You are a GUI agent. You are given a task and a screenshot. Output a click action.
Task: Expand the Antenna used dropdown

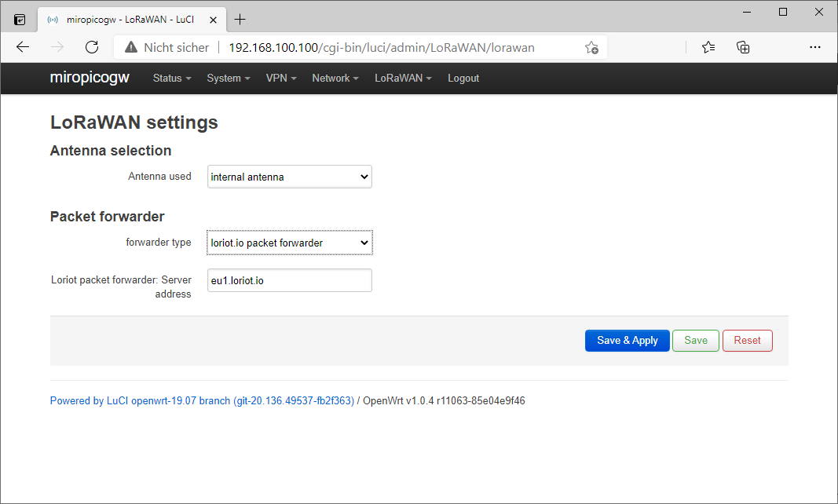pos(289,177)
